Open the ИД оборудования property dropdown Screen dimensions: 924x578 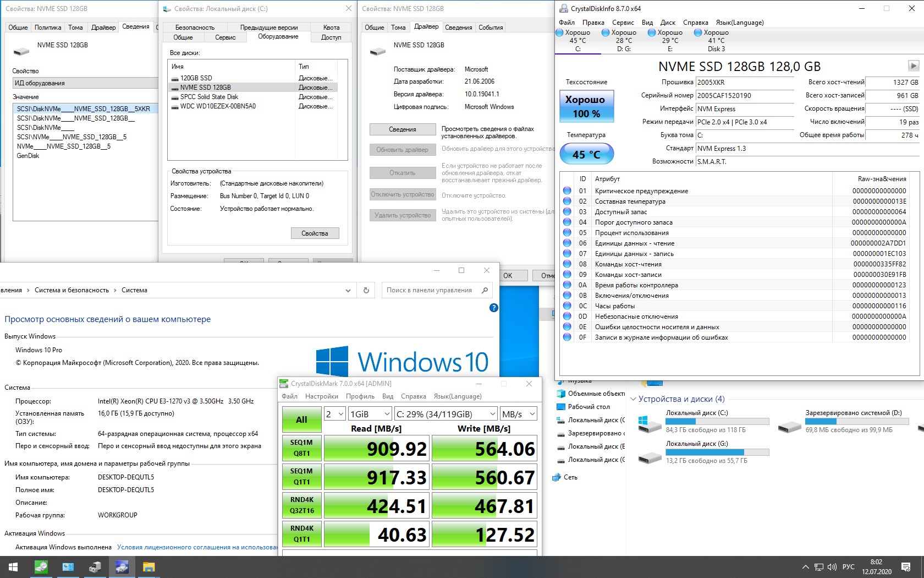[85, 83]
